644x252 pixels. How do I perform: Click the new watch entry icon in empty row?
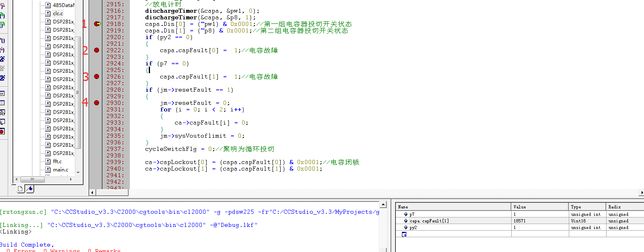[404, 234]
